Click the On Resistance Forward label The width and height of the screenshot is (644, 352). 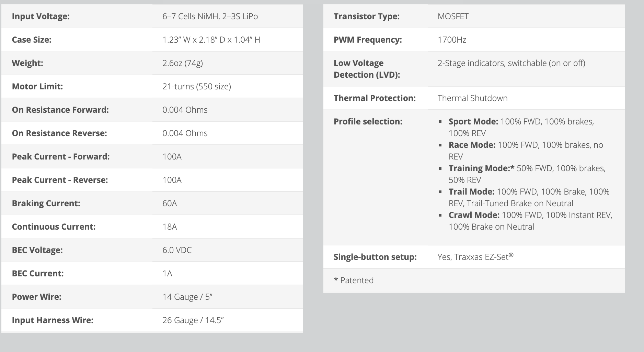pyautogui.click(x=60, y=110)
